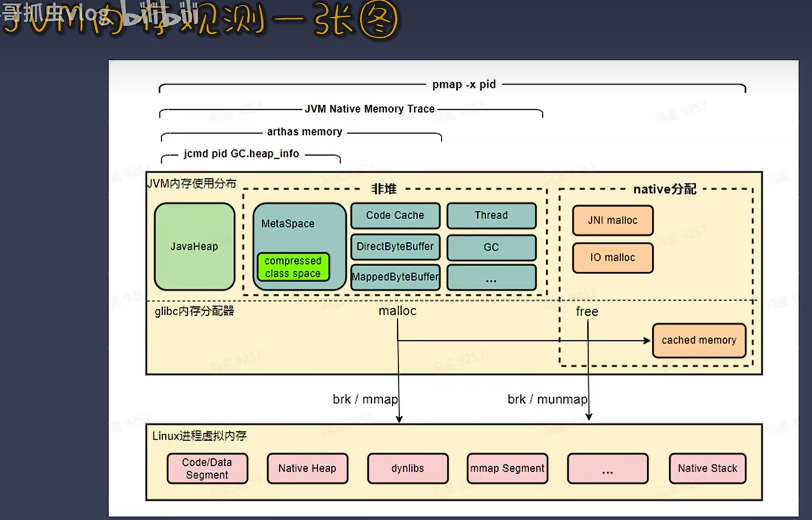Click the Thread box
812x520 pixels.
click(491, 216)
